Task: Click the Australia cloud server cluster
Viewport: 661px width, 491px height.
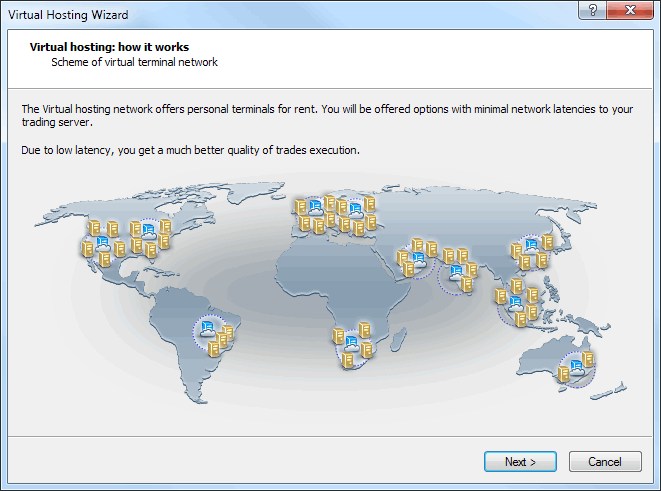Action: click(577, 368)
